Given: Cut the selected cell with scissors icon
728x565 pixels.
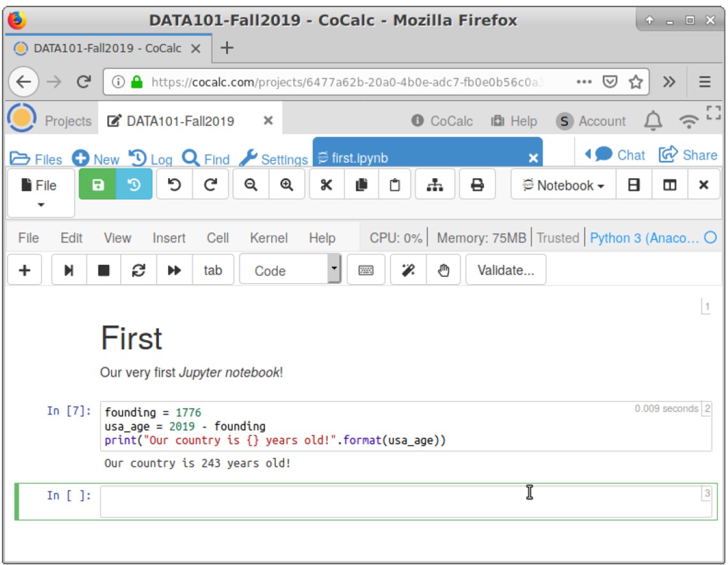Looking at the screenshot, I should [x=326, y=185].
